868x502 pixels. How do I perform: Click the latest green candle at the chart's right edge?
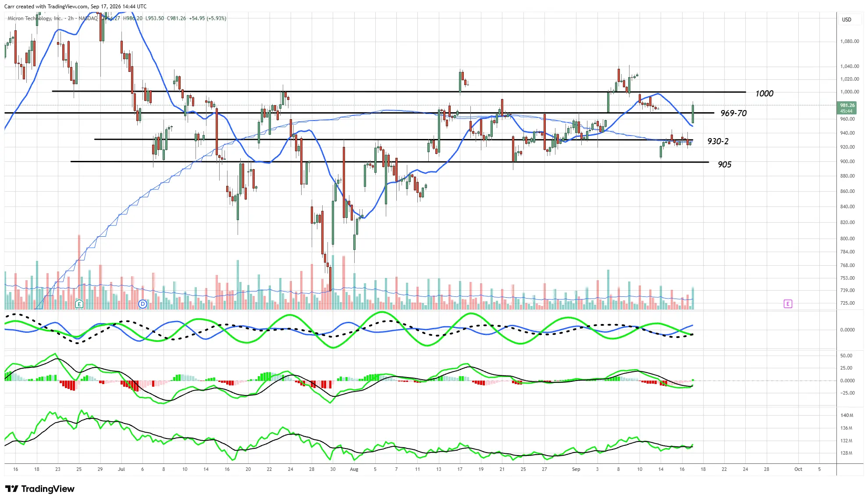coord(693,114)
